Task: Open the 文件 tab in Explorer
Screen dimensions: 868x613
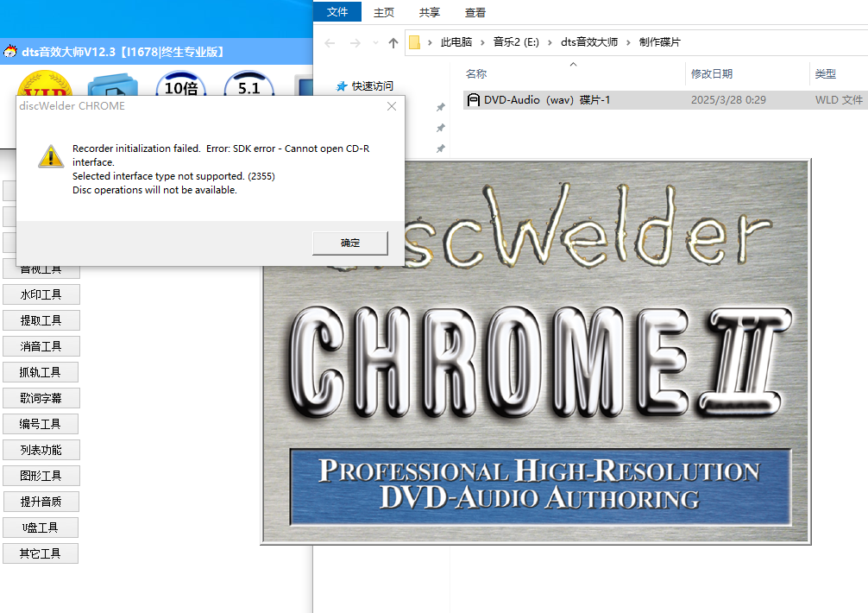Action: (x=337, y=11)
